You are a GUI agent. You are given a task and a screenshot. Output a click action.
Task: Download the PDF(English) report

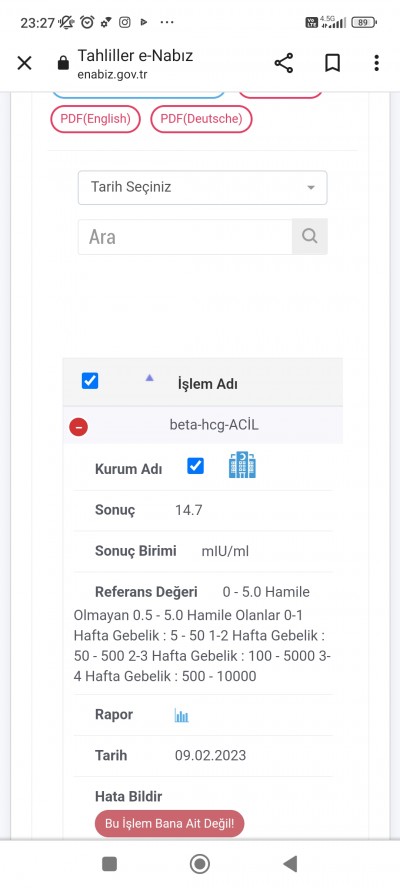pyautogui.click(x=95, y=119)
